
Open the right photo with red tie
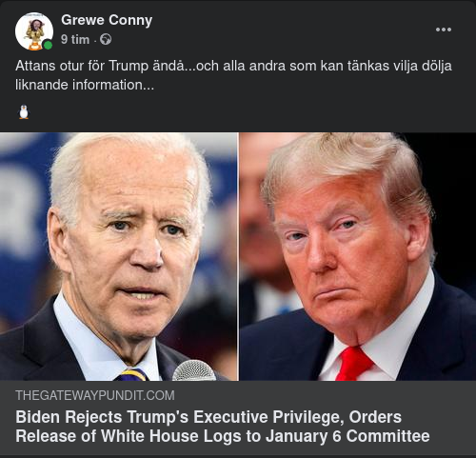(x=358, y=256)
